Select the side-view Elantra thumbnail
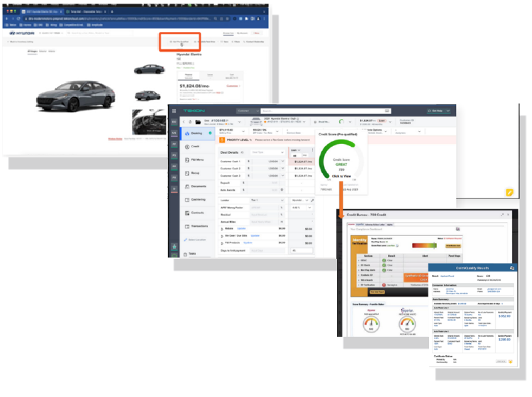Screen dimensions: 532x397 (x=149, y=69)
